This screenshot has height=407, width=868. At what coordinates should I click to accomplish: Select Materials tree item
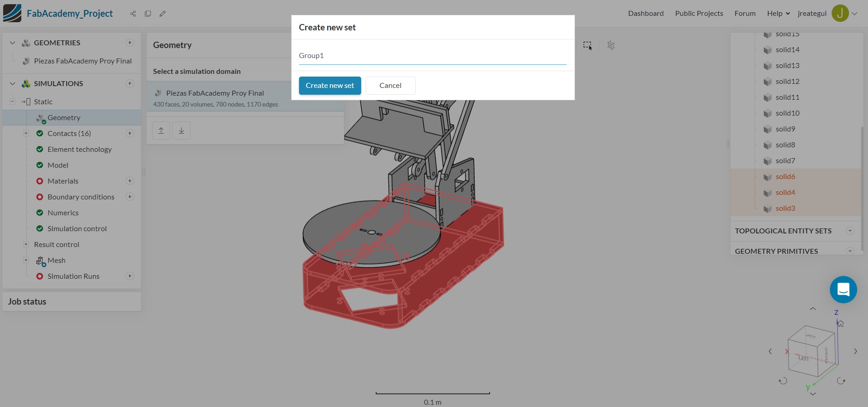click(63, 181)
